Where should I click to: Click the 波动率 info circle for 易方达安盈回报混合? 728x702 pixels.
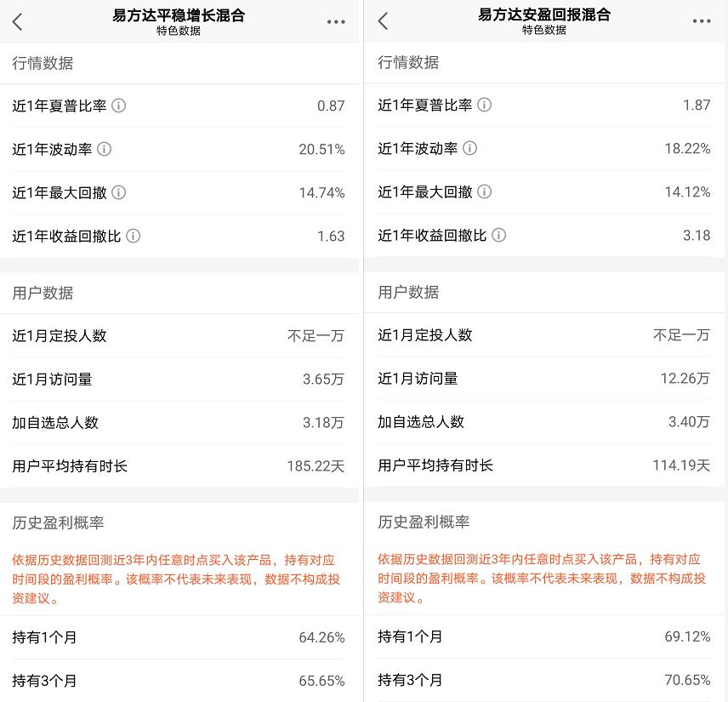coord(471,148)
